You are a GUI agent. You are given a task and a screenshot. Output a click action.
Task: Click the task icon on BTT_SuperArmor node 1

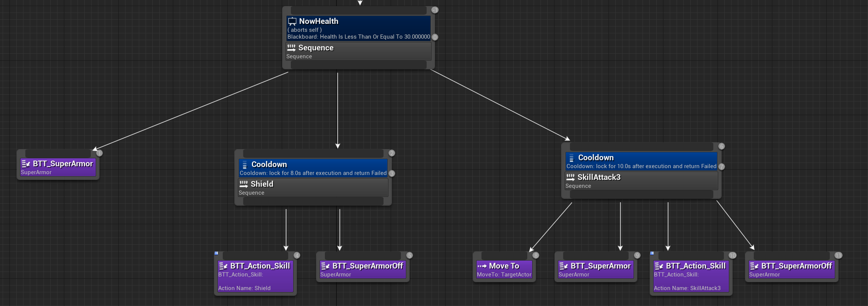pos(26,164)
